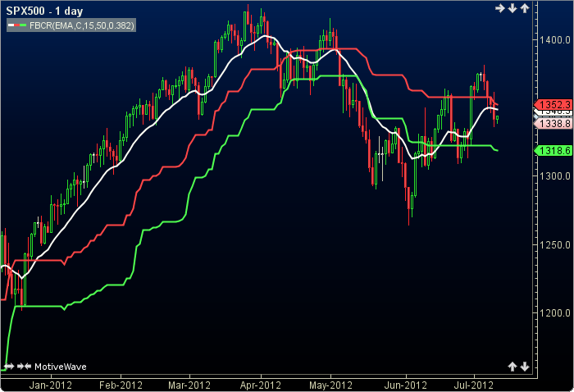The image size is (574, 392).
Task: Click the Jul-2012 time axis label
Action: click(474, 385)
